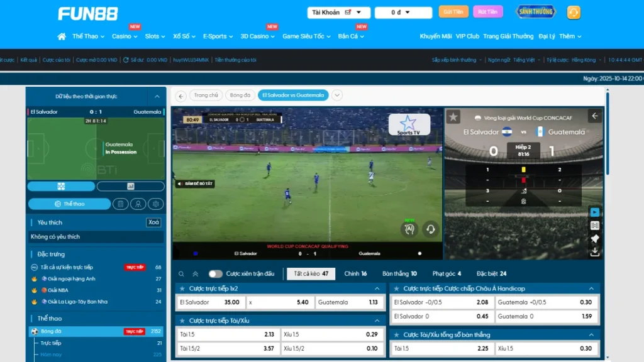
Task: Favorite the match with the star icon
Action: 453,116
